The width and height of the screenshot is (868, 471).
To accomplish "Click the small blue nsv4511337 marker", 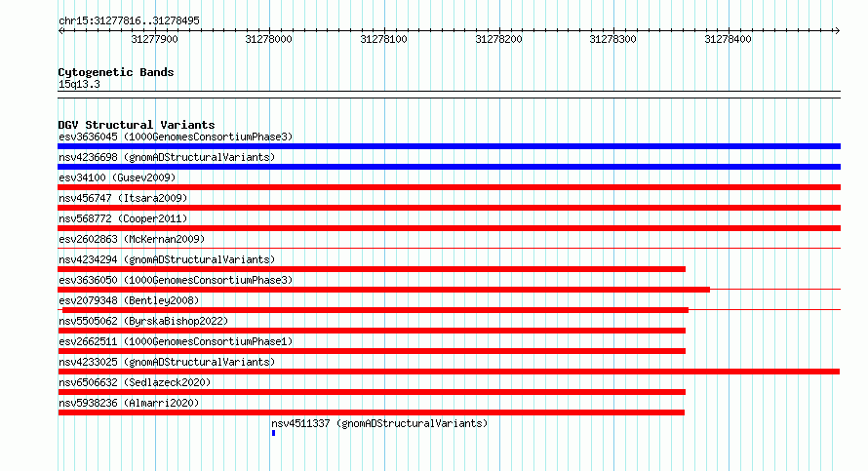I will coord(273,433).
